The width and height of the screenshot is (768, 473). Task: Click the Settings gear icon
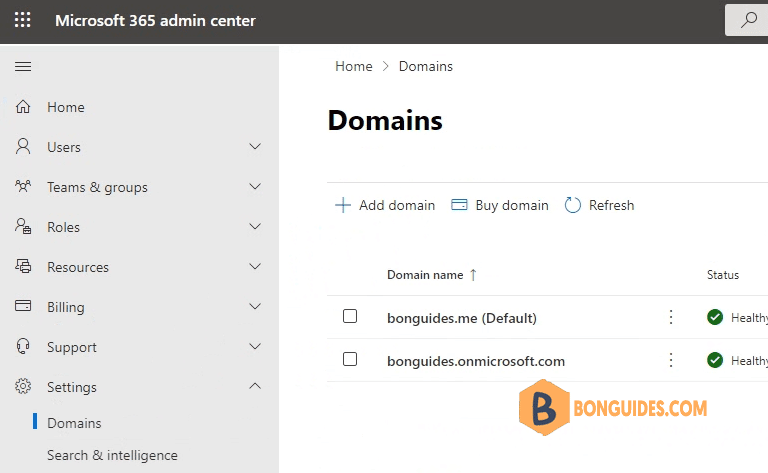23,386
